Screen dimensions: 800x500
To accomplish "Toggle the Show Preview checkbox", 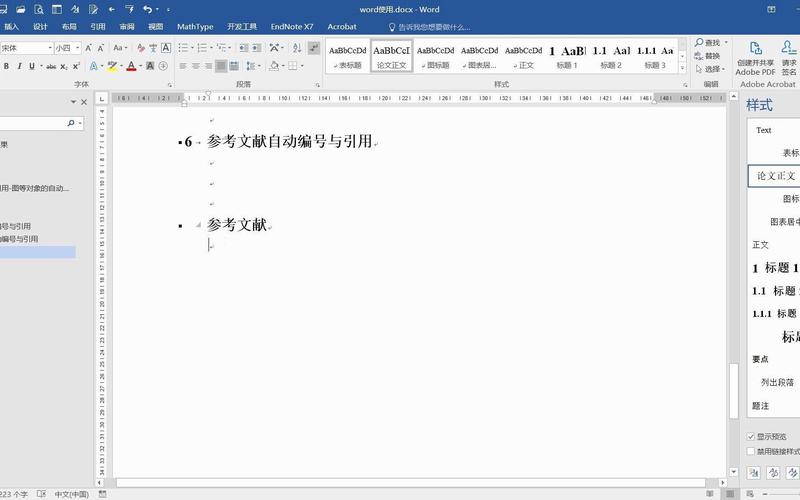I will pos(751,437).
